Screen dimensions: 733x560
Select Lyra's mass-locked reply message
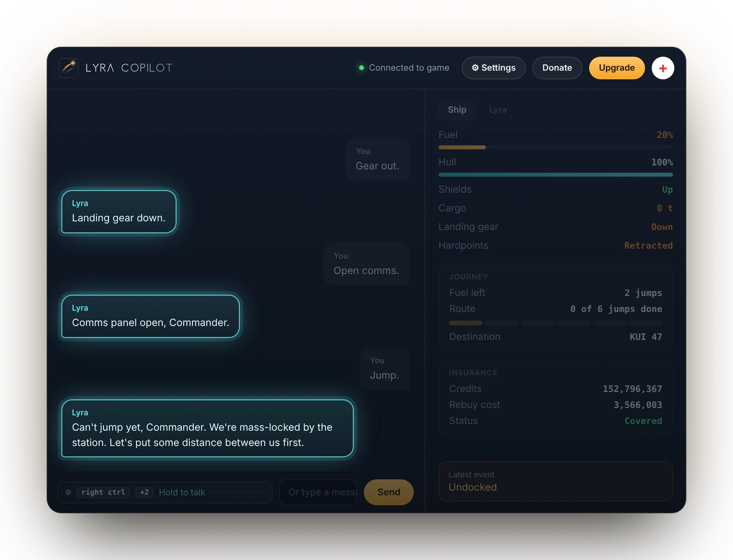pos(208,428)
